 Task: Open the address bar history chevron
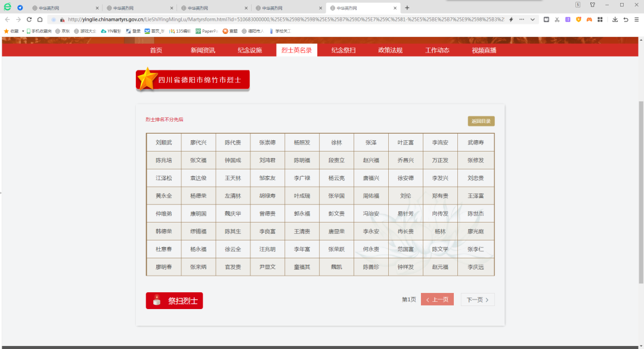pyautogui.click(x=532, y=18)
